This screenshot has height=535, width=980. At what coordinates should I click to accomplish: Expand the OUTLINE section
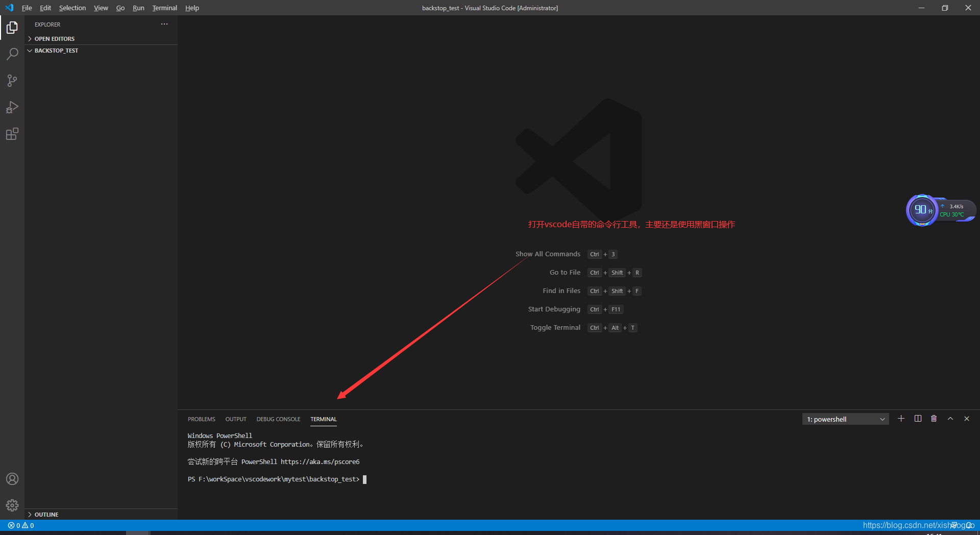tap(101, 515)
